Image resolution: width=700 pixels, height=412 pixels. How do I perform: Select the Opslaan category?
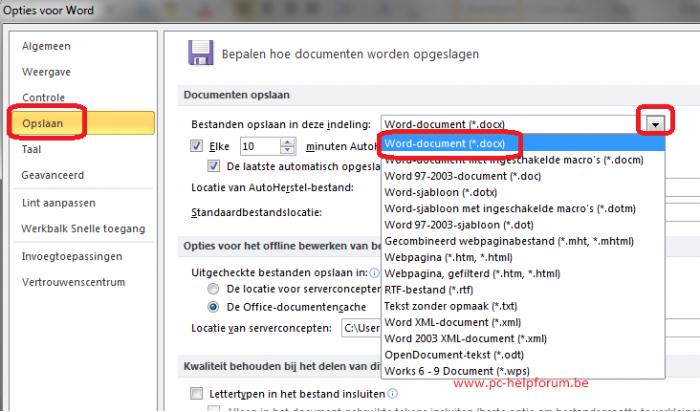pos(83,123)
